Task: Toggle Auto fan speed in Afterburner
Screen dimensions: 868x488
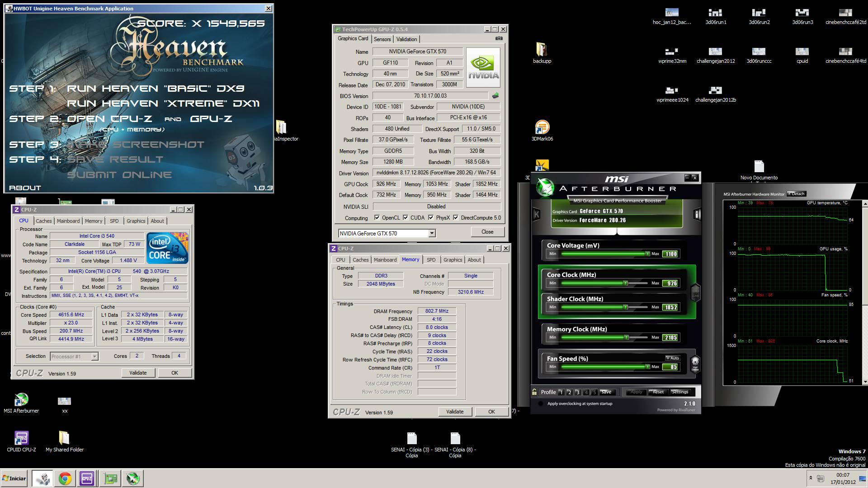Action: point(672,358)
